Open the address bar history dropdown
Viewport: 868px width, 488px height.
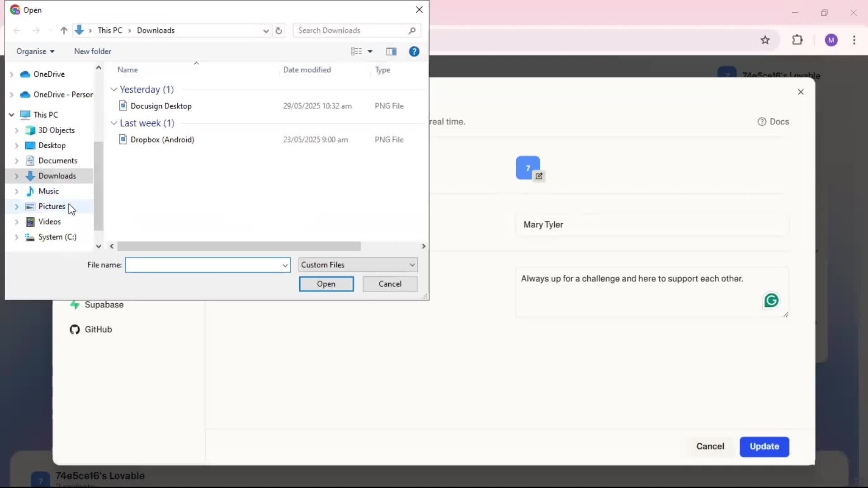[x=266, y=30]
